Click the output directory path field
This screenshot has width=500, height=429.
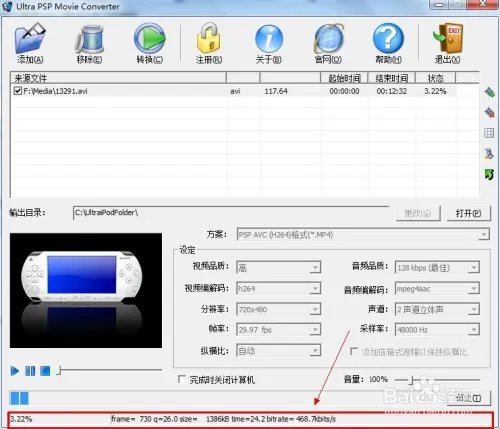tap(231, 213)
